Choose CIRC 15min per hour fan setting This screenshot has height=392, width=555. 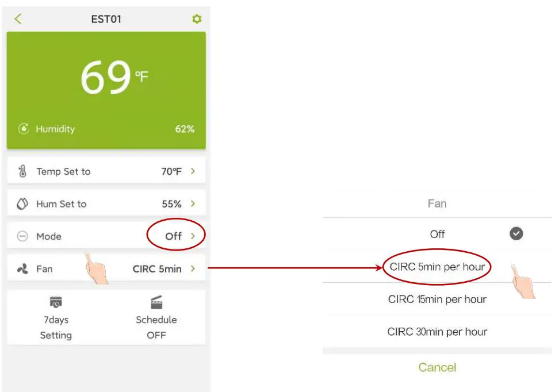click(x=438, y=299)
